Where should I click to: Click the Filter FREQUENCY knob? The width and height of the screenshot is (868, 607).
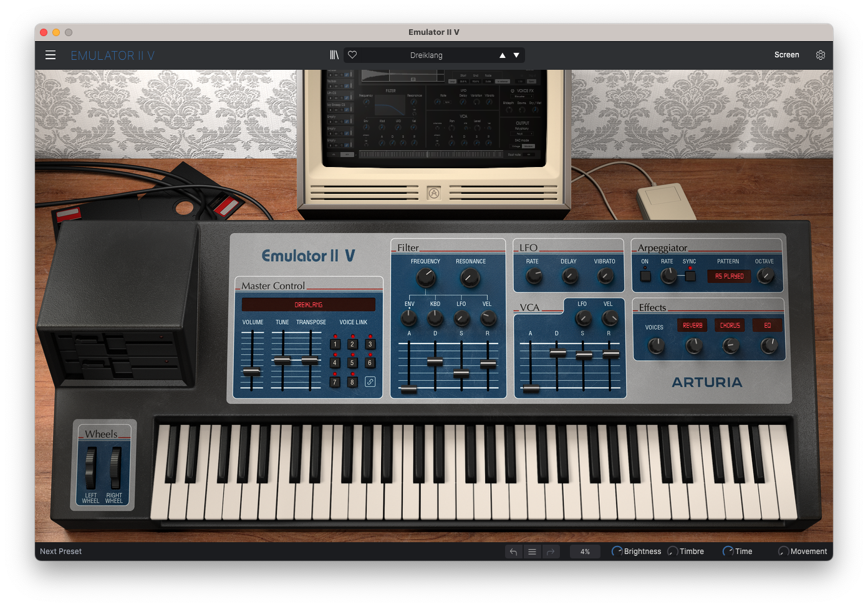coord(426,278)
